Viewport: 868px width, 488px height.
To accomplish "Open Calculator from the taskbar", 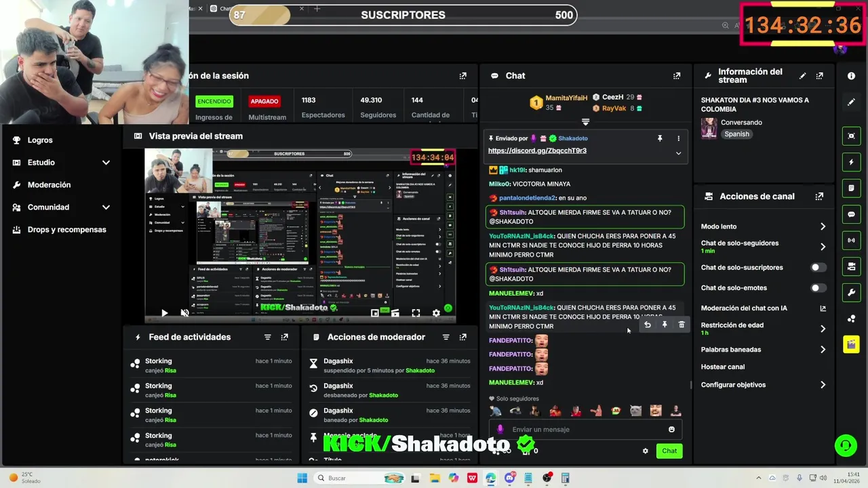I will pyautogui.click(x=565, y=478).
